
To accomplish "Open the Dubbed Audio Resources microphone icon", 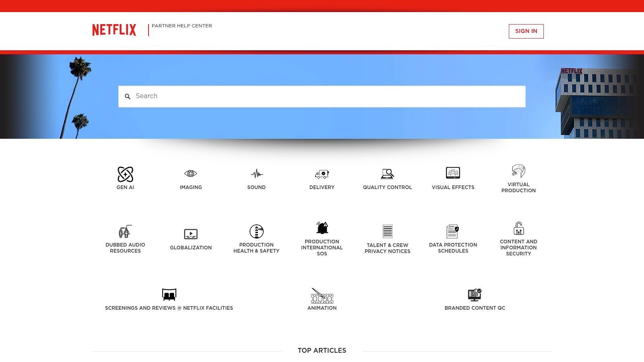I will 125,231.
